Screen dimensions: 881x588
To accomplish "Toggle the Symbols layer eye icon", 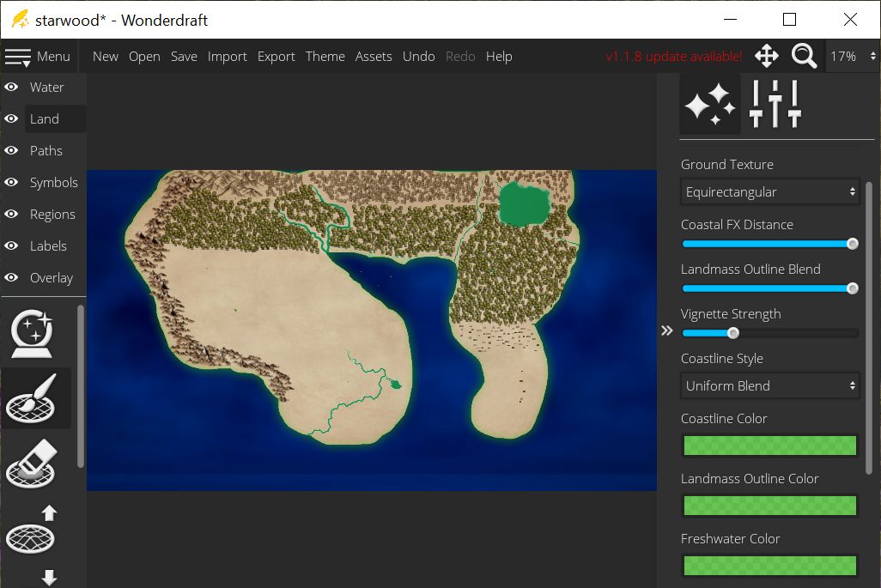I will tap(12, 183).
